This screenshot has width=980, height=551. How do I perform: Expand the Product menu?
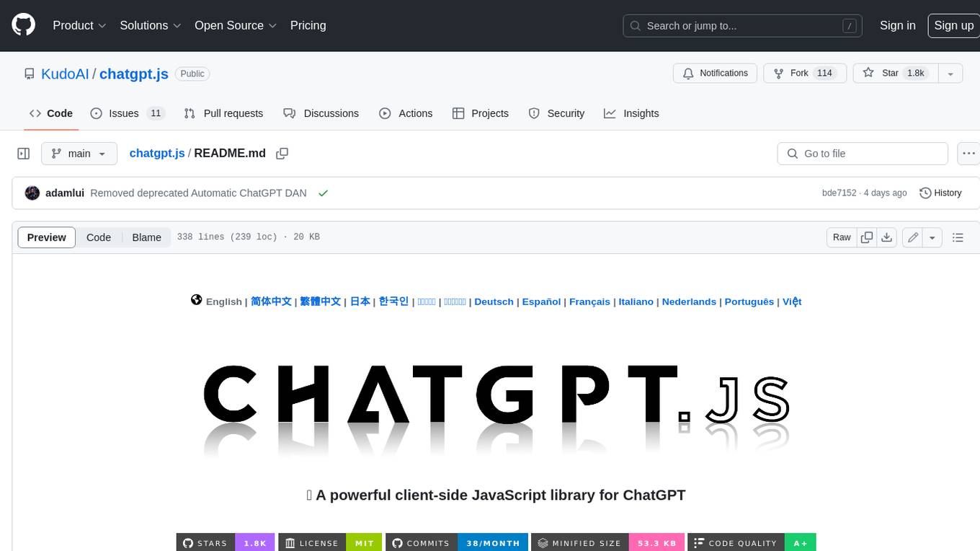(x=79, y=25)
